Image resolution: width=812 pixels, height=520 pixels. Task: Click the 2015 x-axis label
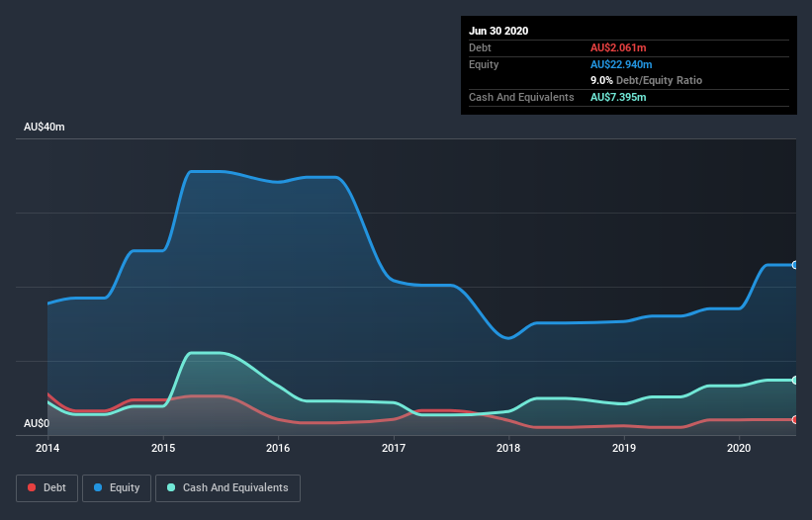(x=163, y=448)
